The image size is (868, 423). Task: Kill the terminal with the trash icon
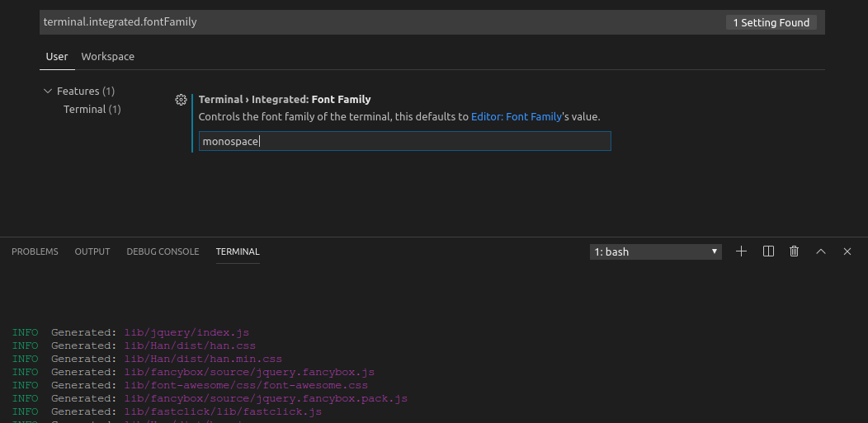(795, 251)
